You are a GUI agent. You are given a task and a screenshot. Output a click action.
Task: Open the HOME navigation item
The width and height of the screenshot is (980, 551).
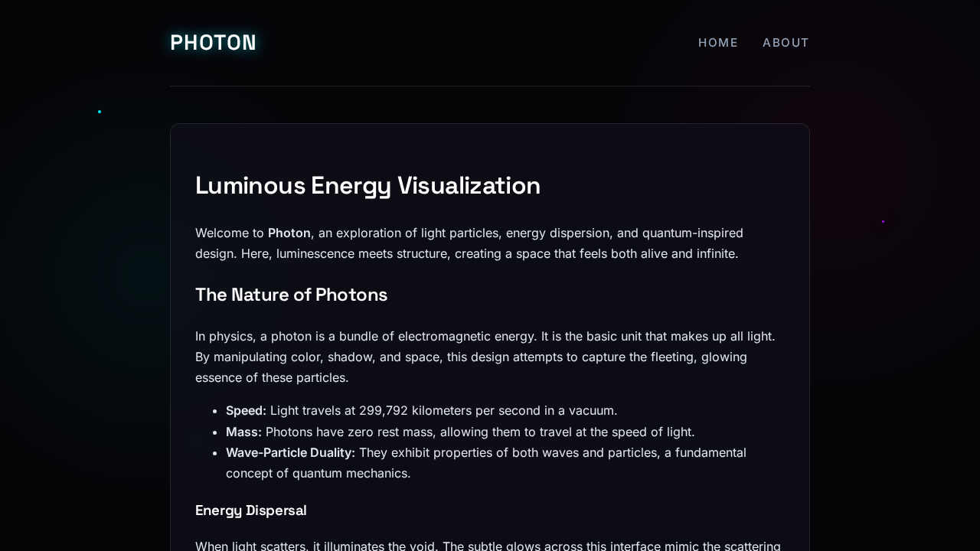tap(717, 42)
